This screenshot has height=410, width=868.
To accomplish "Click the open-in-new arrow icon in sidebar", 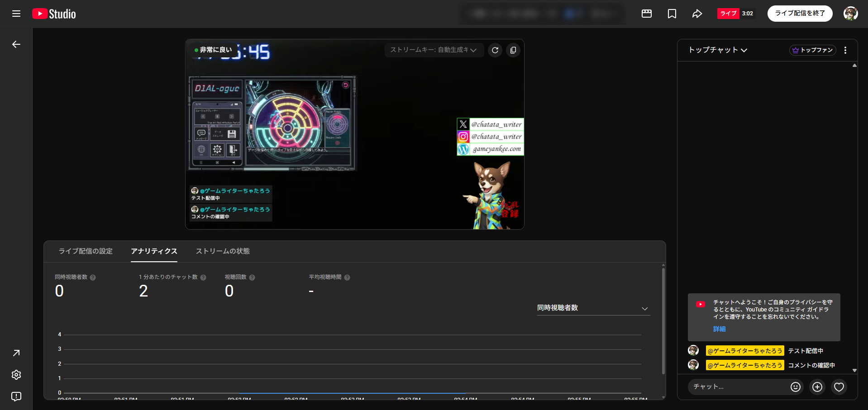I will pyautogui.click(x=16, y=353).
